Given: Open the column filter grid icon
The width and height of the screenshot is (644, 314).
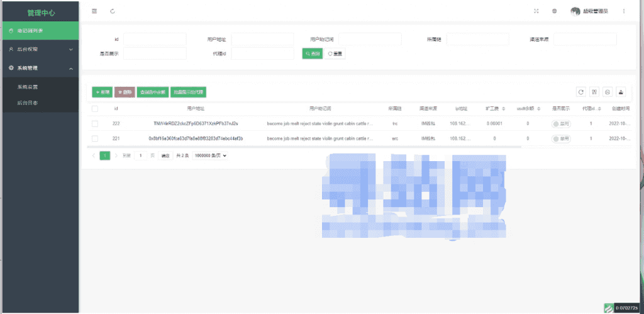Looking at the screenshot, I should (x=594, y=92).
